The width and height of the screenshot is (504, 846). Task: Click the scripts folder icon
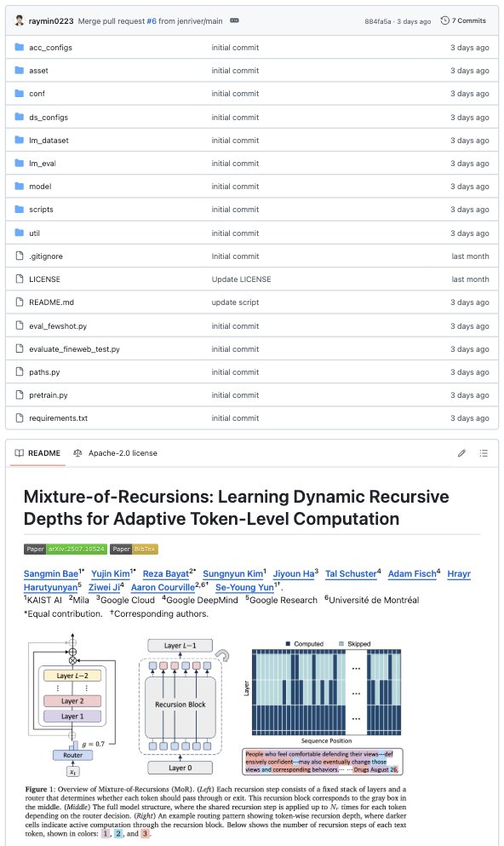[20, 210]
